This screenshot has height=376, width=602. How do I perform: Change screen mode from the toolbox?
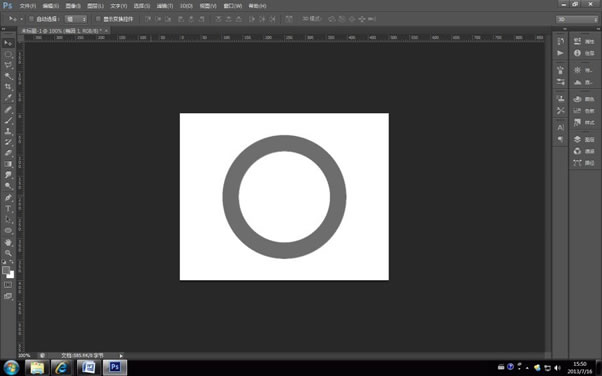(x=8, y=296)
